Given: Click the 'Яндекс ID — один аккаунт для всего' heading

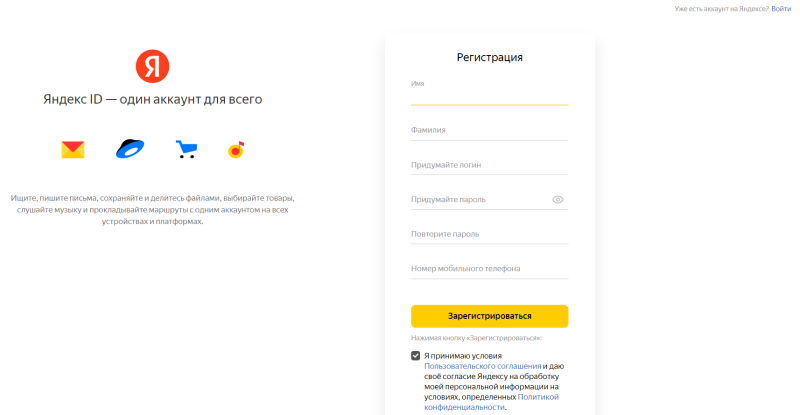Looking at the screenshot, I should click(x=153, y=99).
